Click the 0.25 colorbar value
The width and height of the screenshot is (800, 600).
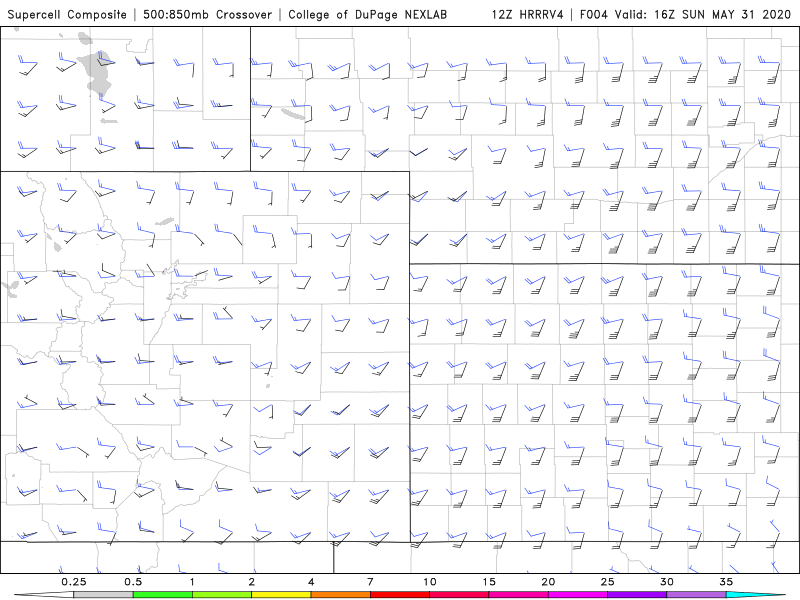[x=73, y=582]
